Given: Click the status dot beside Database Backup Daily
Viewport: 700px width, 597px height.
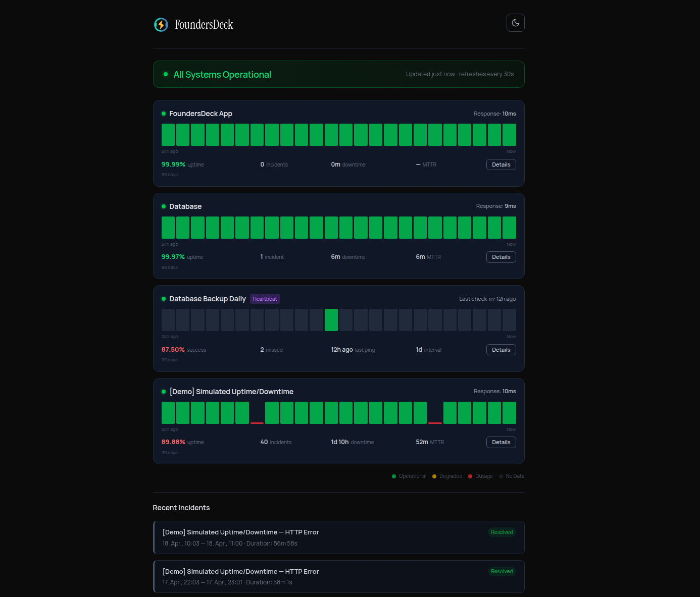Looking at the screenshot, I should (164, 299).
